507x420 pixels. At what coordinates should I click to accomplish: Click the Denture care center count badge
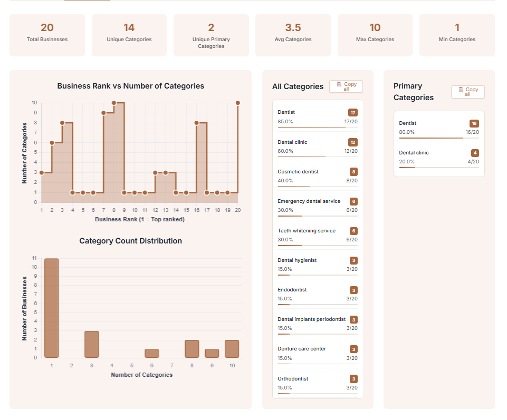pyautogui.click(x=353, y=349)
